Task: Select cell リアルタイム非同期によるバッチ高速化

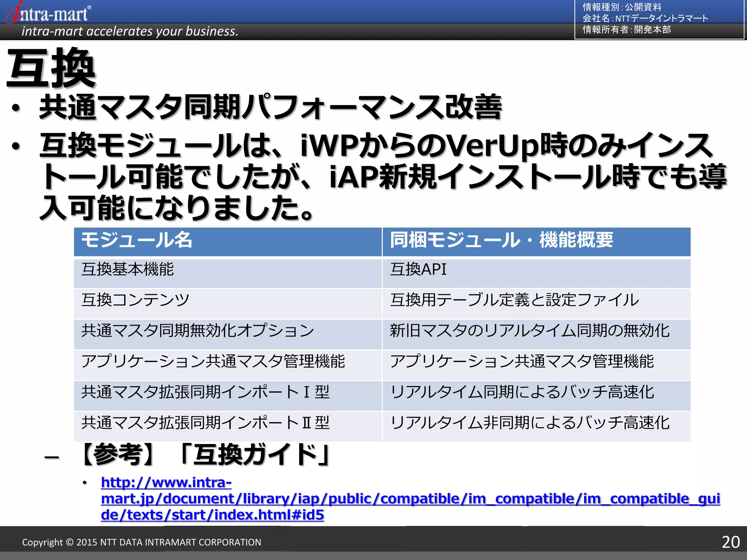Action: [x=537, y=426]
